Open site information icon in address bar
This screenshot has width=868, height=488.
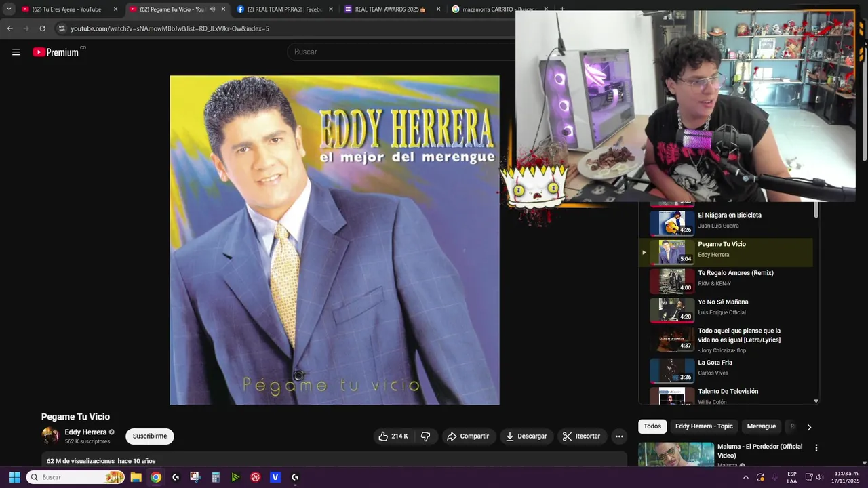tap(62, 28)
